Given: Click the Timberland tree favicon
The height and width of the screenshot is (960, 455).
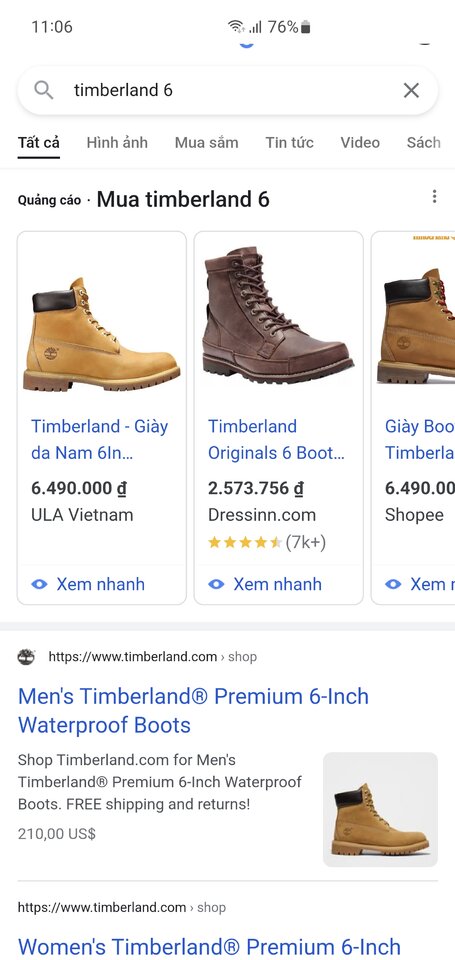Looking at the screenshot, I should click(26, 657).
